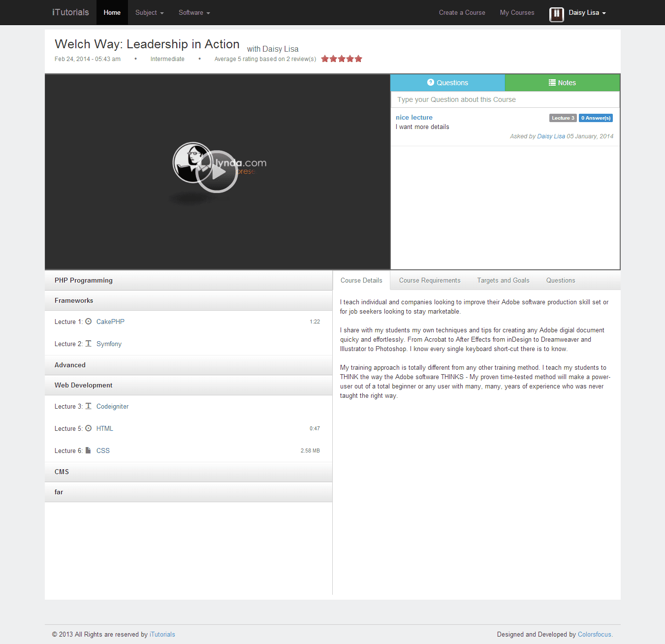
Task: Click text icon beside Codeigniter lecture
Action: 89,406
